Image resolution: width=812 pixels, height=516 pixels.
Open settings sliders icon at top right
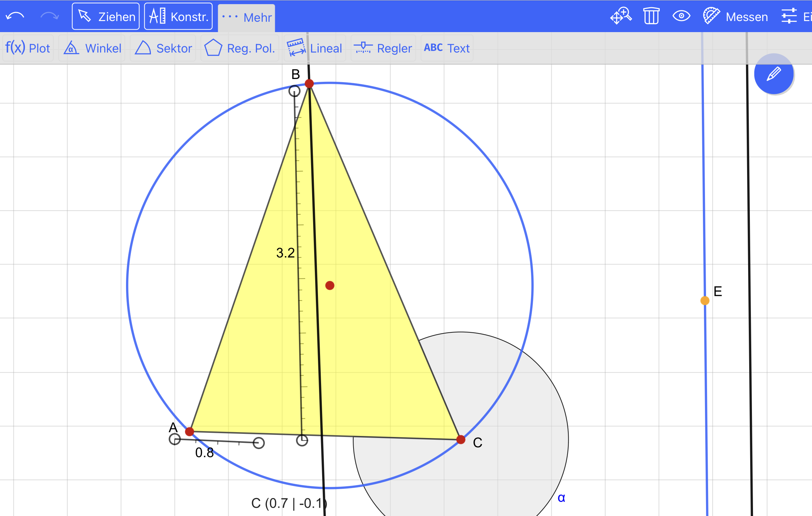pos(789,16)
